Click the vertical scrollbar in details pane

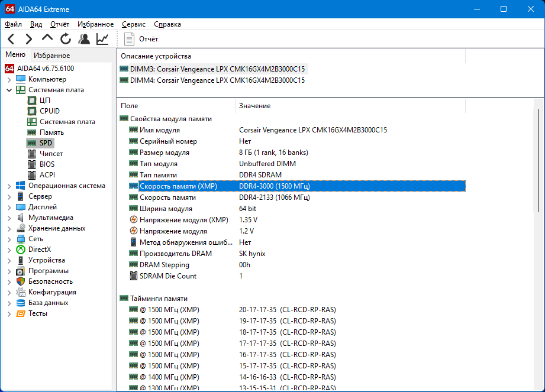tap(538, 160)
